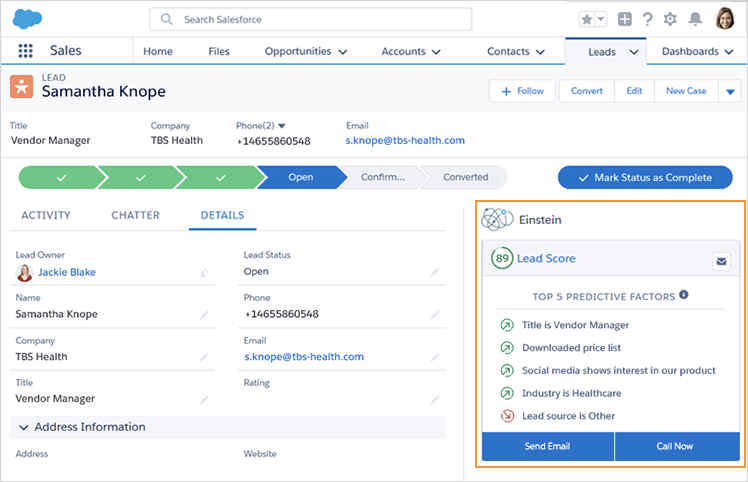Collapse the Address Information section
748x482 pixels.
pyautogui.click(x=23, y=427)
